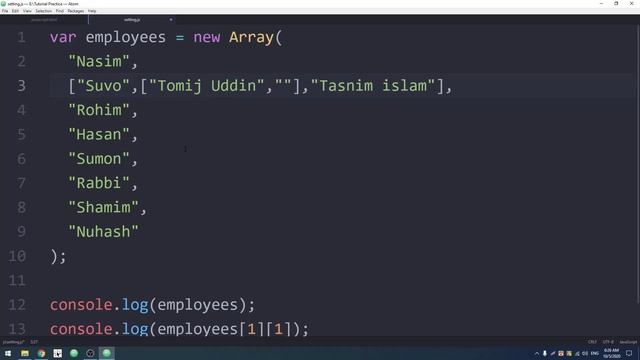Click the "Nuhash" string

pos(104,232)
